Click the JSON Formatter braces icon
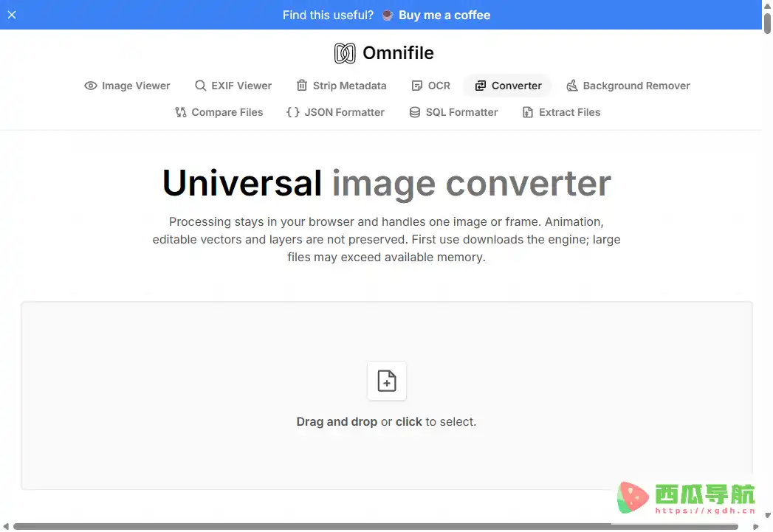 point(293,112)
